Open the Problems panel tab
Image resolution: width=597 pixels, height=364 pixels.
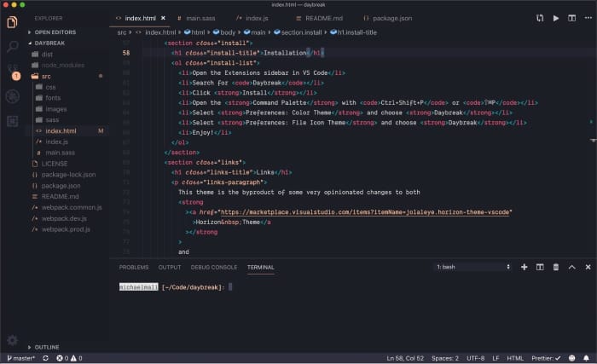[x=134, y=268]
